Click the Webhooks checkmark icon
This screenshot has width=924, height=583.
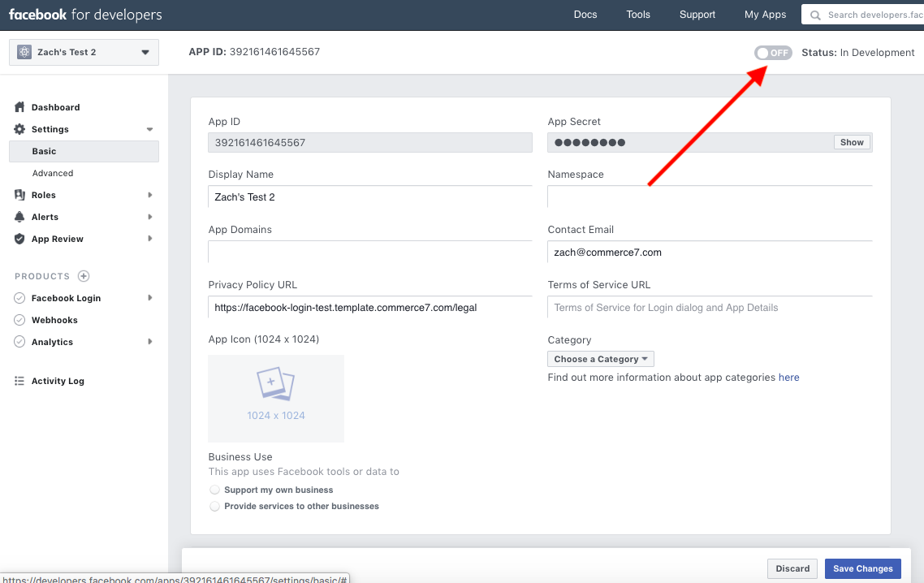coord(19,320)
